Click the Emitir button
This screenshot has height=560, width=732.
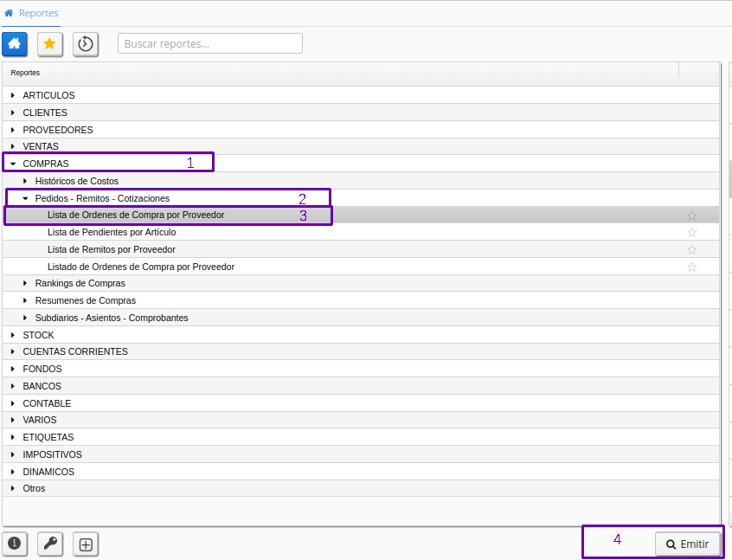pos(688,544)
